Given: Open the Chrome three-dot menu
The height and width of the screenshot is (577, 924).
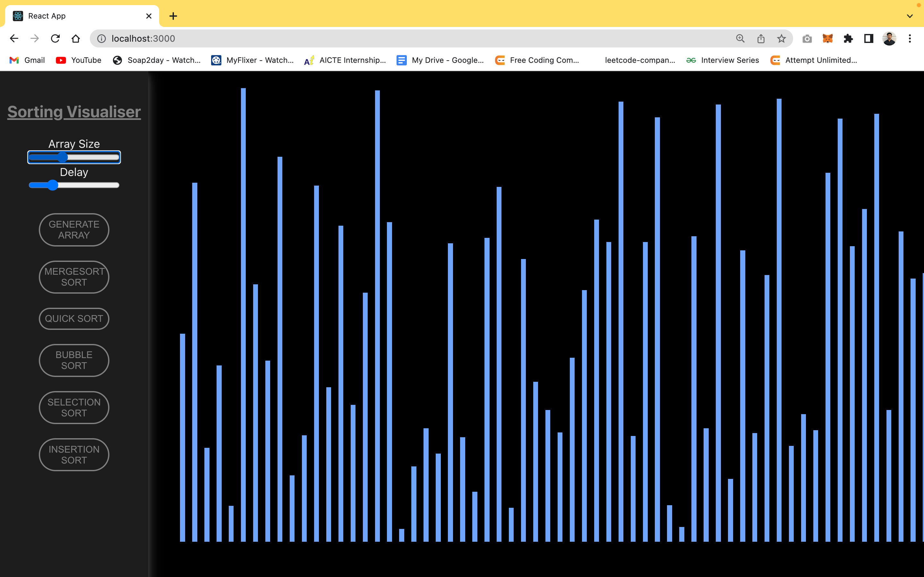Looking at the screenshot, I should pos(911,38).
